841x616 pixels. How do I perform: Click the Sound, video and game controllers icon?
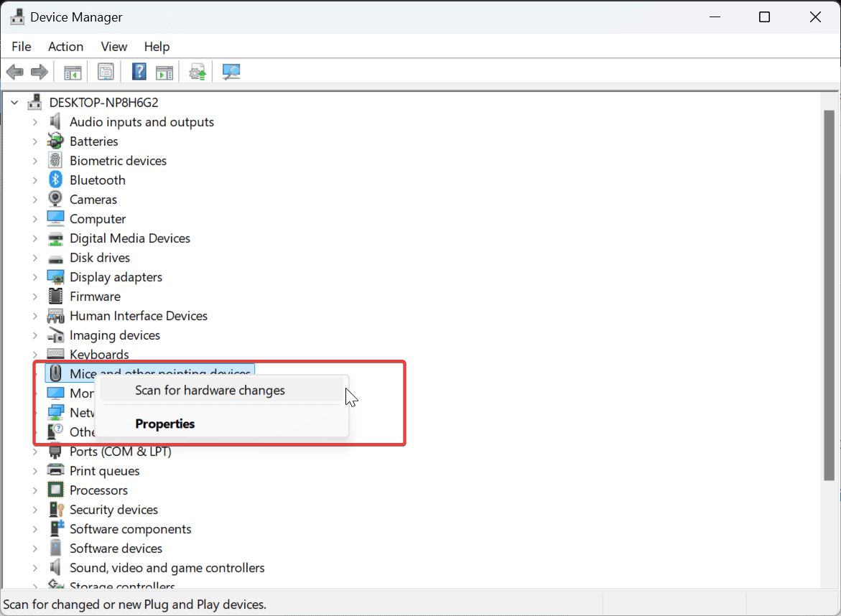pos(55,567)
